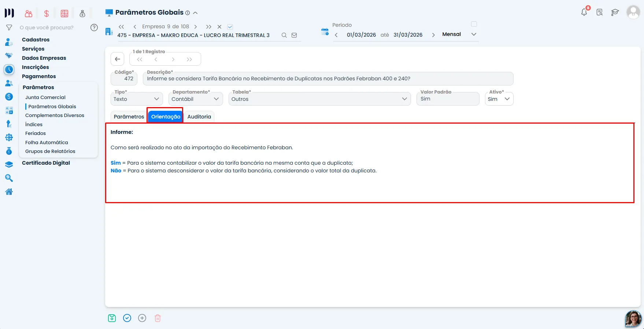Click the blue circled check confirm icon
This screenshot has height=329, width=644.
(127, 318)
